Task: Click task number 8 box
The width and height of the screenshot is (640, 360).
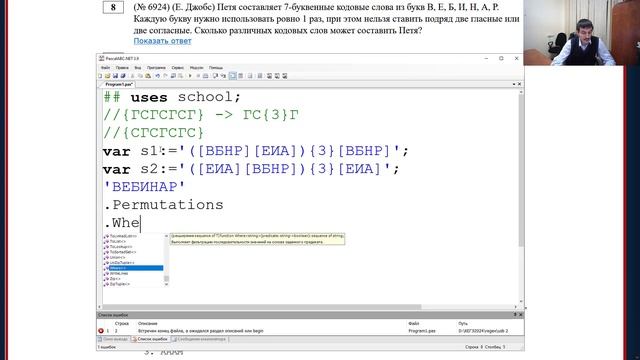Action: tap(113, 7)
